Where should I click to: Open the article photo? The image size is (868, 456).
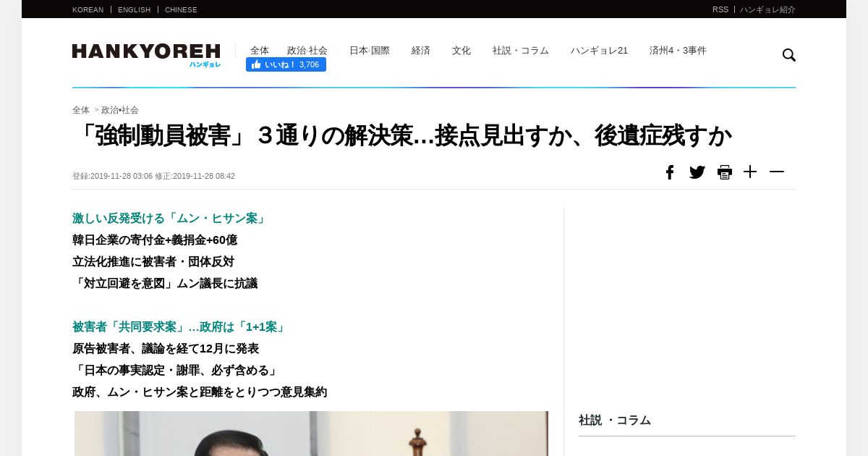coord(311,434)
